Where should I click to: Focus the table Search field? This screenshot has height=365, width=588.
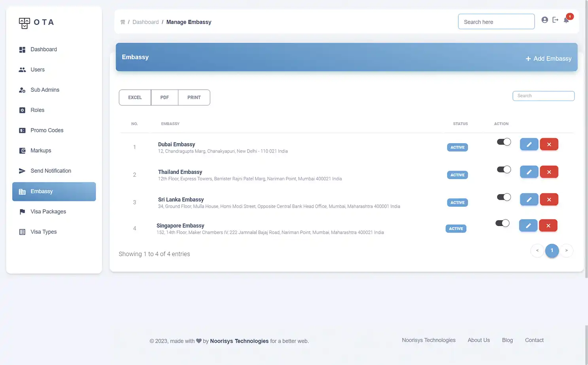click(x=543, y=96)
